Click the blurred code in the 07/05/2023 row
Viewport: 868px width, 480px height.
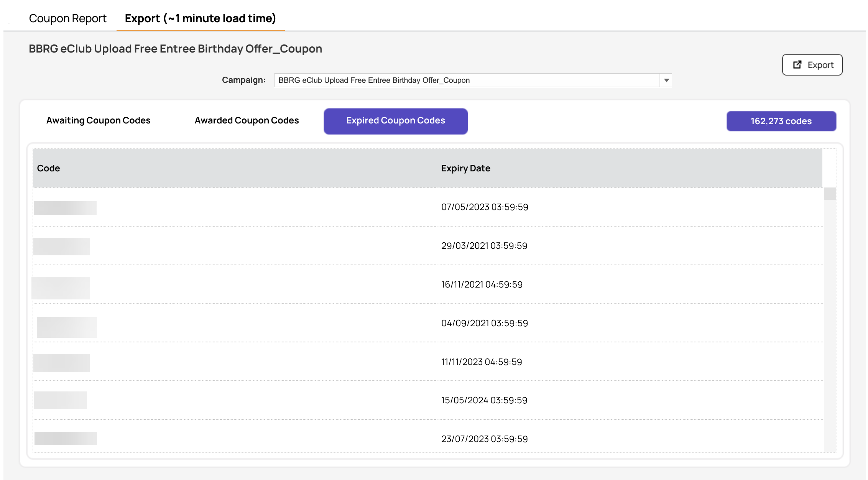click(x=65, y=208)
